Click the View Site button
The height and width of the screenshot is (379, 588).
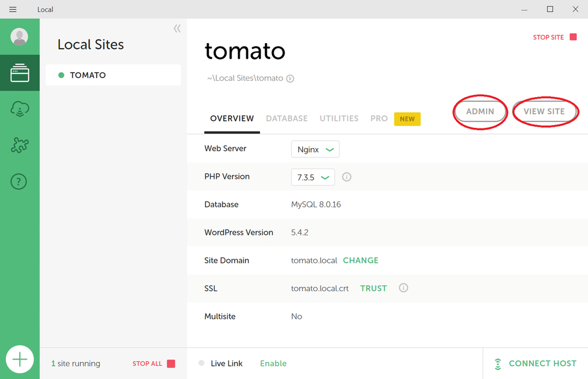pyautogui.click(x=544, y=112)
